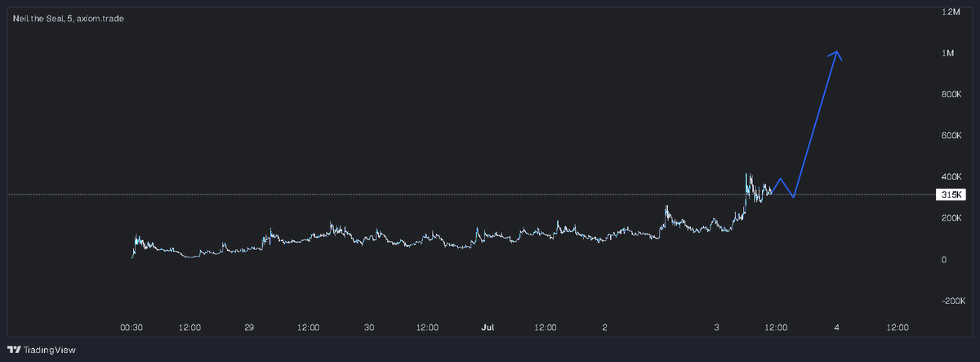Select the 800K price axis label

click(951, 95)
